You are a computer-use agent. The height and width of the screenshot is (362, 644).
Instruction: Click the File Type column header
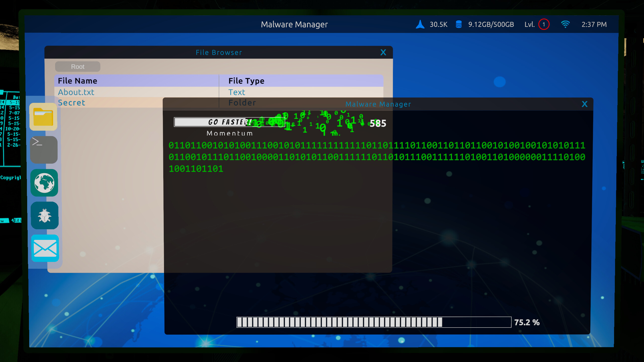click(246, 81)
